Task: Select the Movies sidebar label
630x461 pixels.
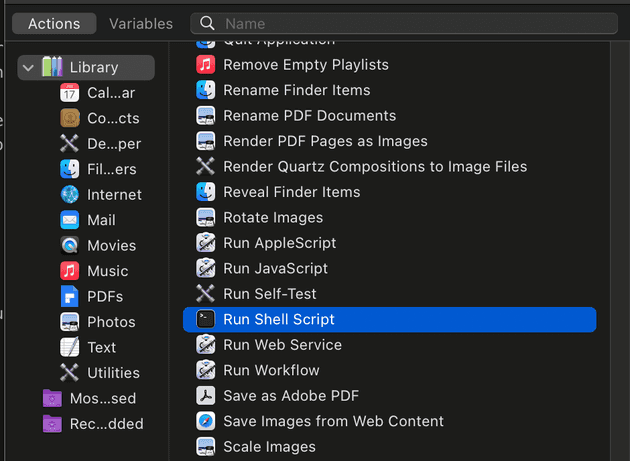Action: tap(112, 246)
